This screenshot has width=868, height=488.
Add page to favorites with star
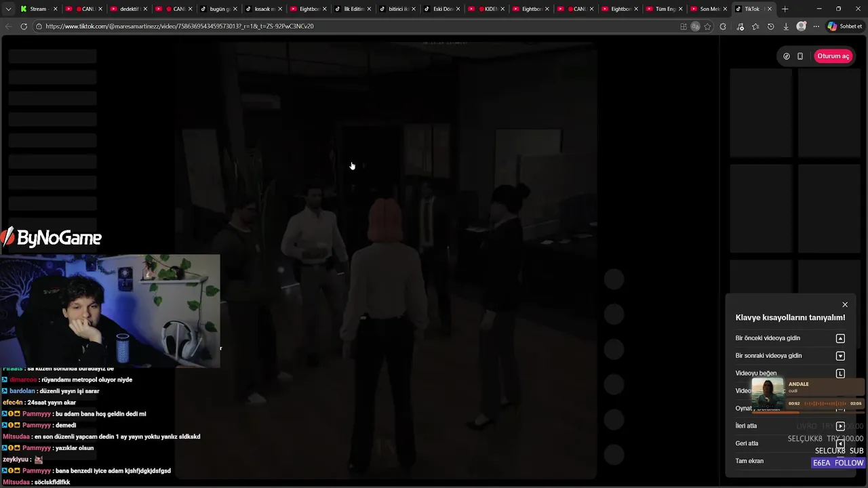click(x=707, y=26)
